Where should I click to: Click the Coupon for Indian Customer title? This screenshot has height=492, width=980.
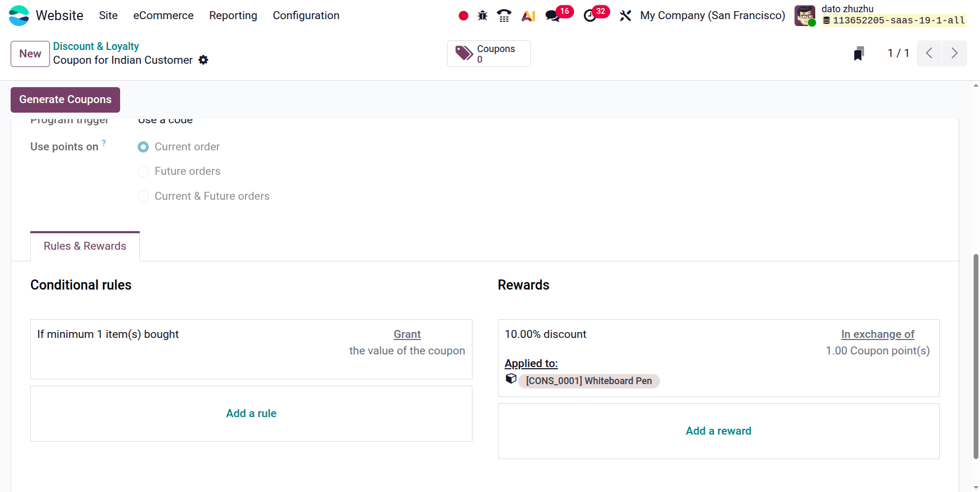(x=123, y=60)
